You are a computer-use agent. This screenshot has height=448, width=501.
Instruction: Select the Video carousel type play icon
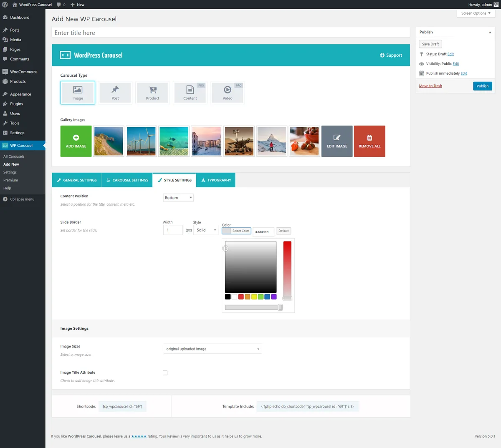tap(228, 90)
